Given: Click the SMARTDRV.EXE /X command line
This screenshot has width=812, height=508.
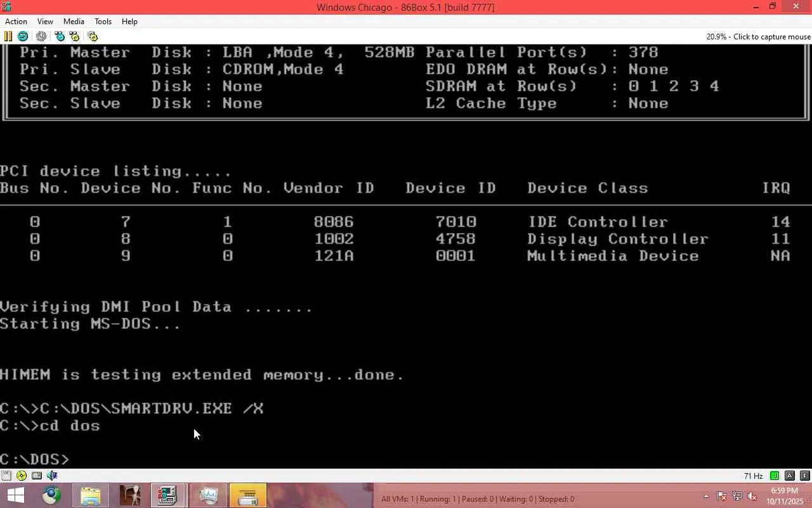Looking at the screenshot, I should click(132, 408).
